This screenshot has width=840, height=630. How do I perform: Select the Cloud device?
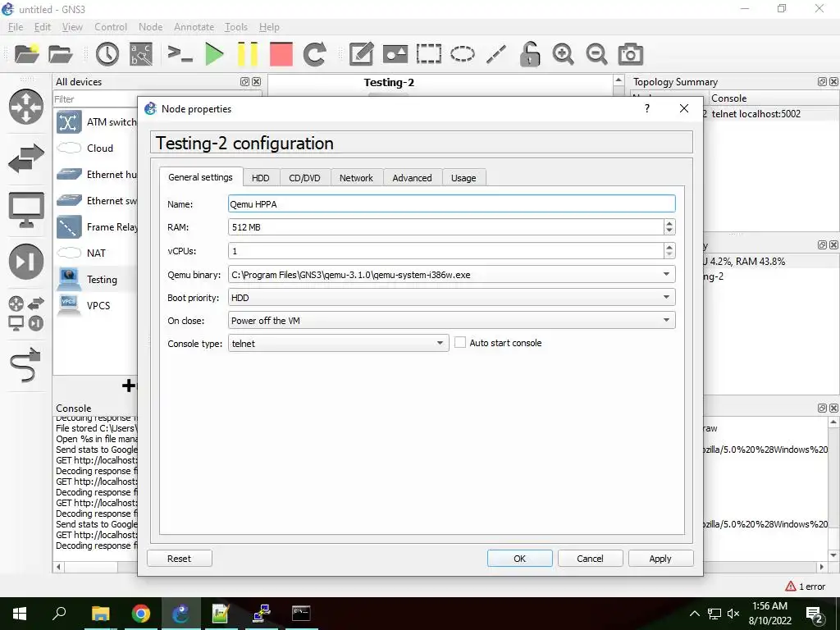96,148
